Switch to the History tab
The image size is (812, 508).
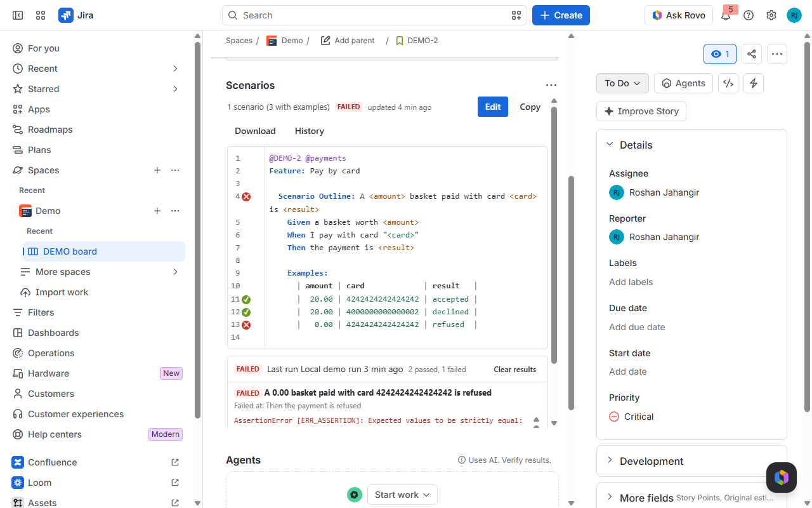(310, 131)
